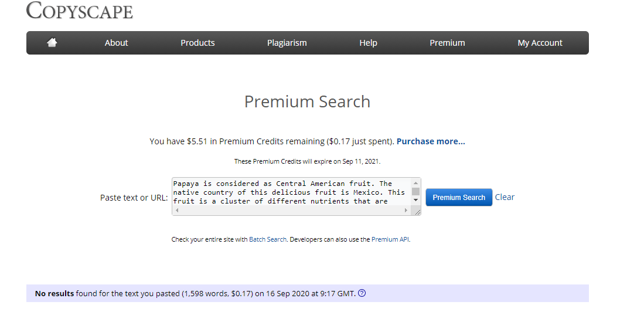Open the Plagiarism menu

tap(287, 43)
